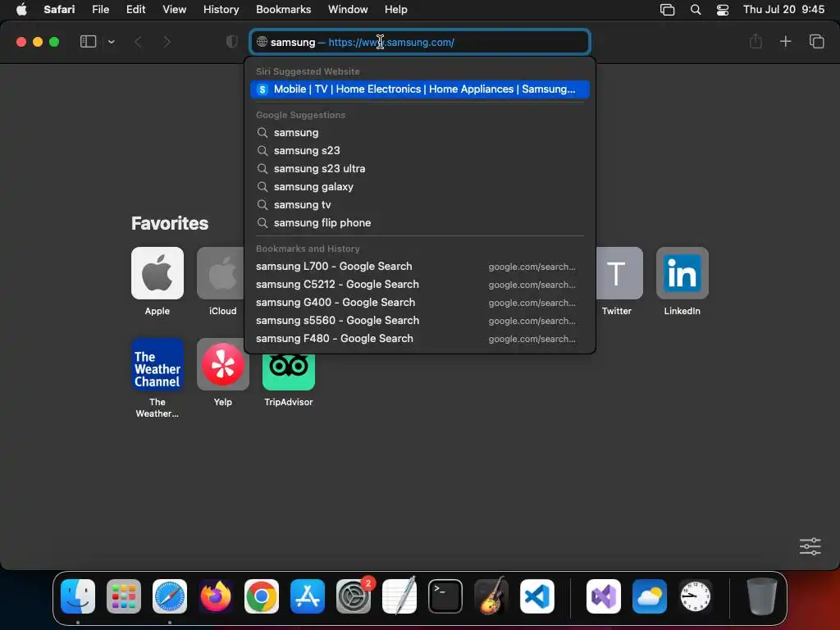Open the File menu

100,10
